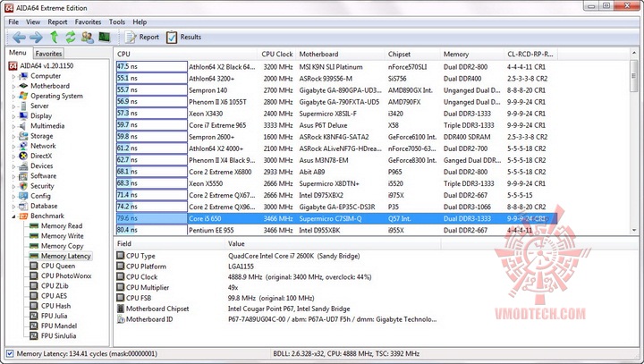Open the Report toolbar button
This screenshot has height=364, width=644.
coord(141,38)
